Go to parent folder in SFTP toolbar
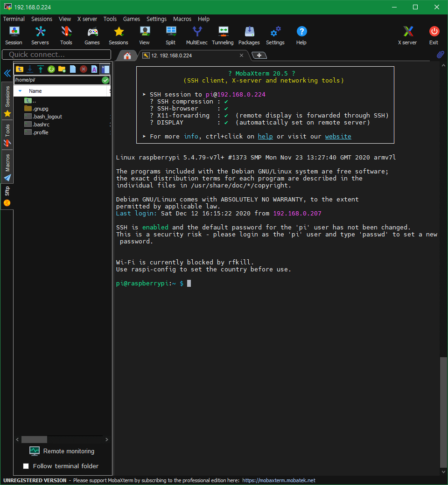 click(x=20, y=69)
